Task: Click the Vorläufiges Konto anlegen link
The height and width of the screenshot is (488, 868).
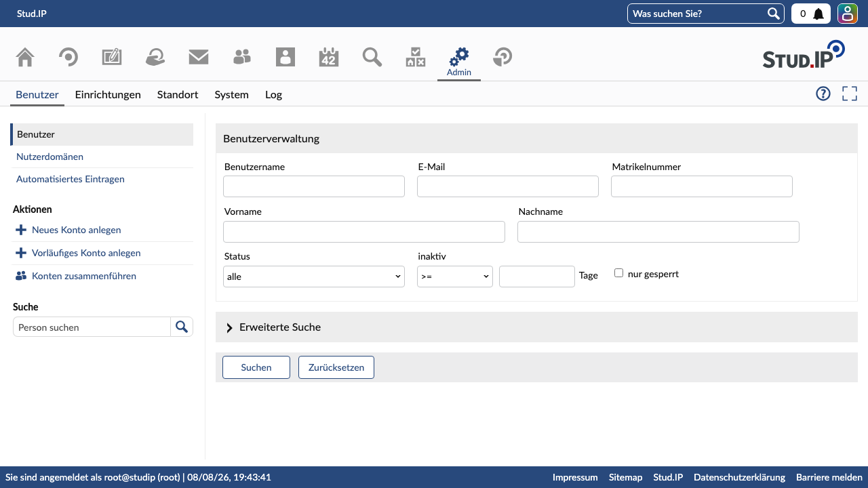Action: coord(86,253)
